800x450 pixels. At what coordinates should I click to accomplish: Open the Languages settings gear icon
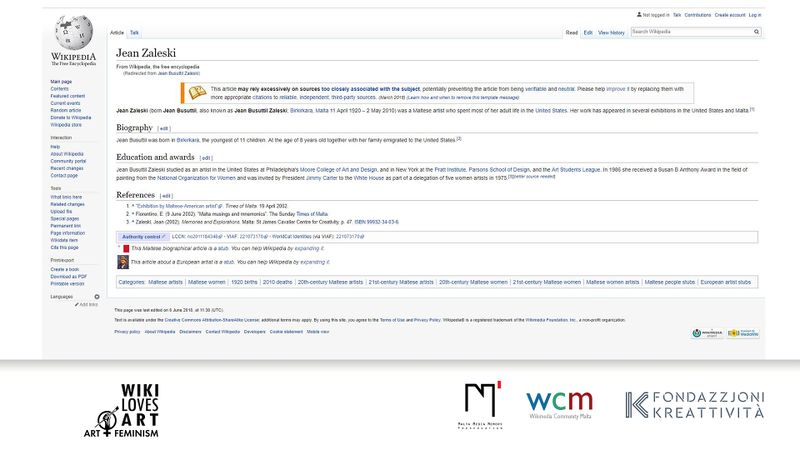click(97, 297)
